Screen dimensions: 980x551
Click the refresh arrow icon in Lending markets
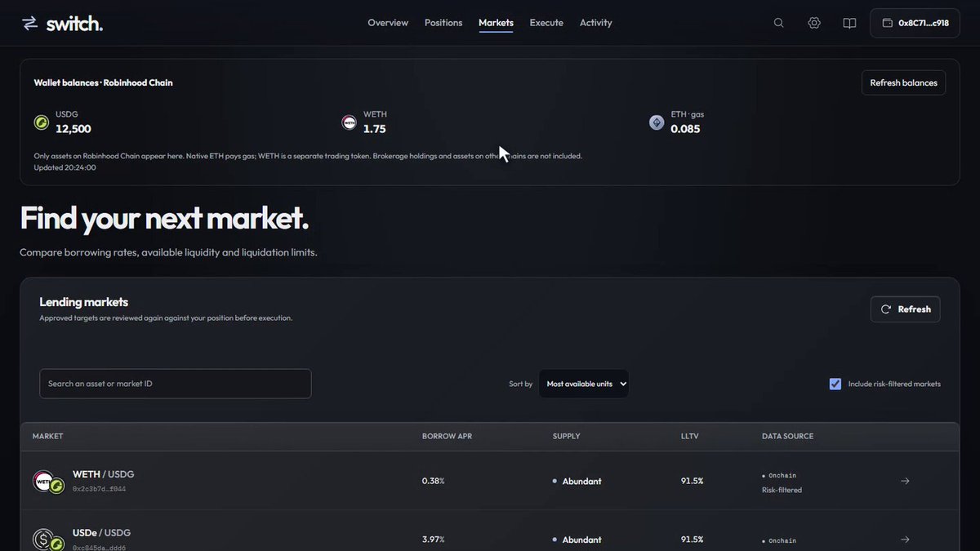click(886, 309)
